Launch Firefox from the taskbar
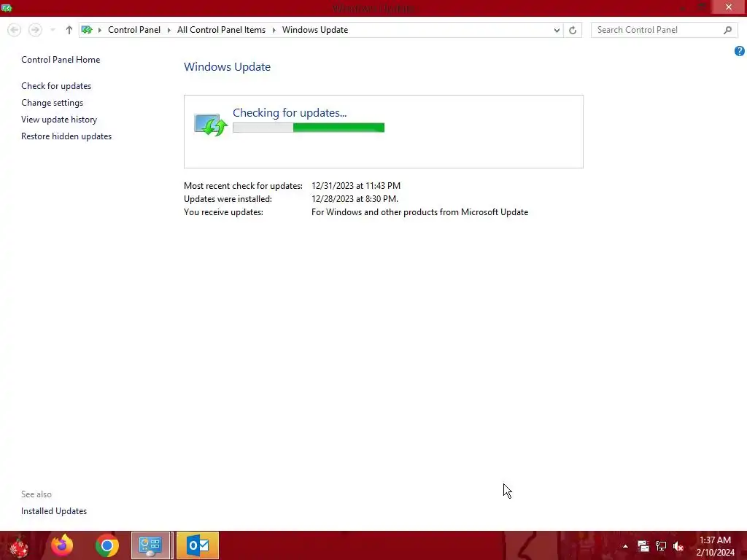The image size is (747, 560). tap(63, 545)
